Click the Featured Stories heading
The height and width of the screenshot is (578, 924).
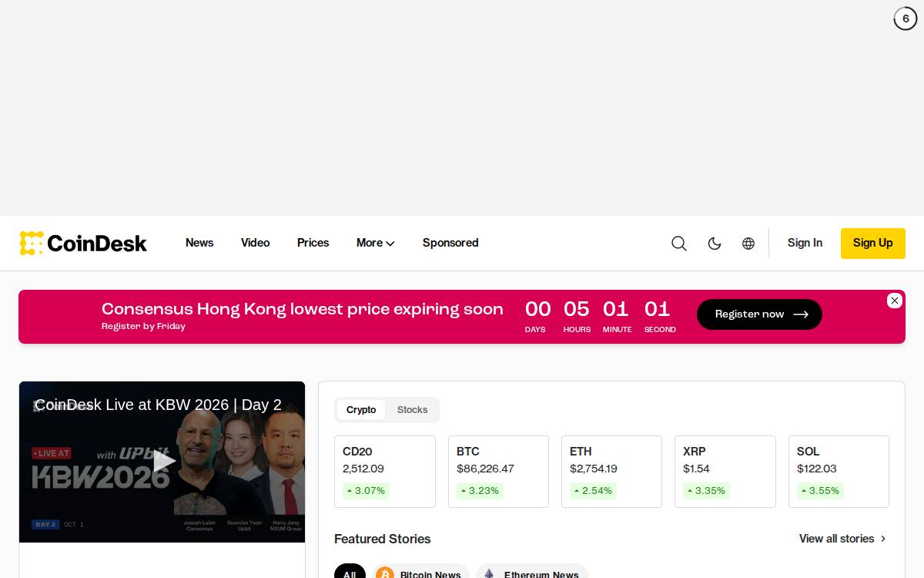[383, 539]
